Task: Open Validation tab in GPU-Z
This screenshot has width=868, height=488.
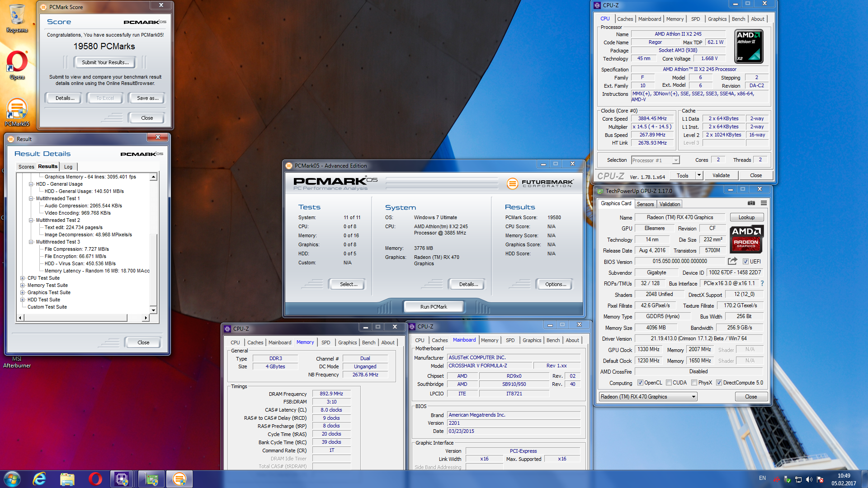Action: coord(670,204)
